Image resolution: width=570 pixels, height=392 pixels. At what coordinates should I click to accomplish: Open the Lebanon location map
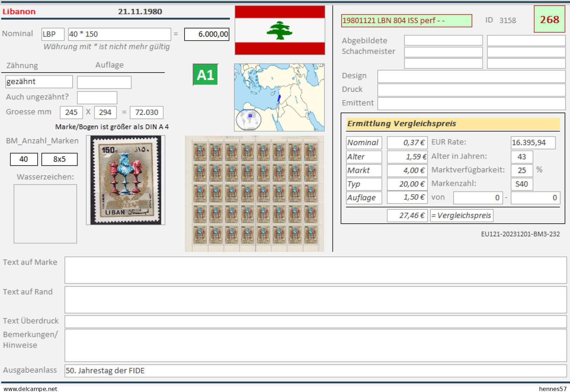pyautogui.click(x=279, y=97)
